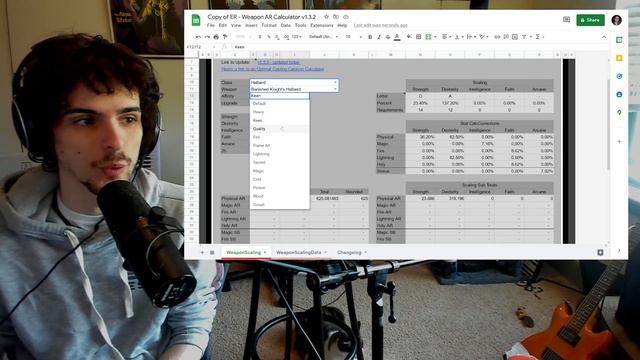The height and width of the screenshot is (360, 640).
Task: Star the Weapon AR Calculator document
Action: [326, 17]
